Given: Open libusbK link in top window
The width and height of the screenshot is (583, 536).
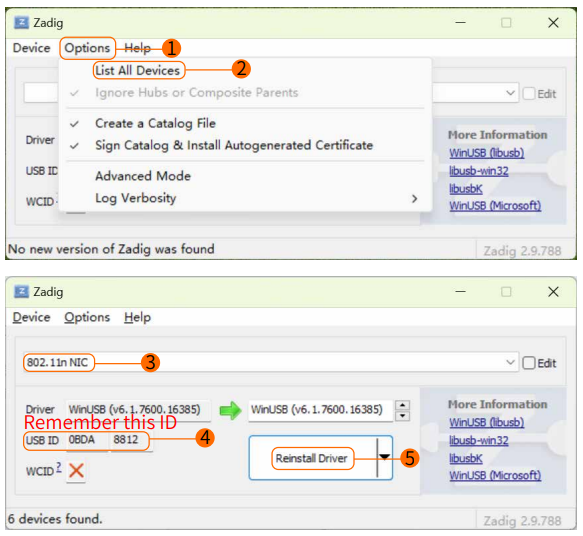Looking at the screenshot, I should 466,188.
